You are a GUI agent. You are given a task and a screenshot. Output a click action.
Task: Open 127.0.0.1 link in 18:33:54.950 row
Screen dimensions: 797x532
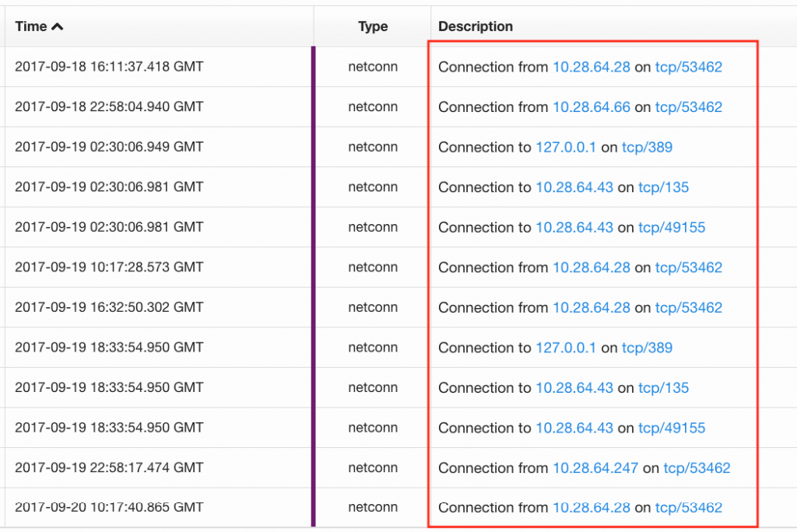565,348
